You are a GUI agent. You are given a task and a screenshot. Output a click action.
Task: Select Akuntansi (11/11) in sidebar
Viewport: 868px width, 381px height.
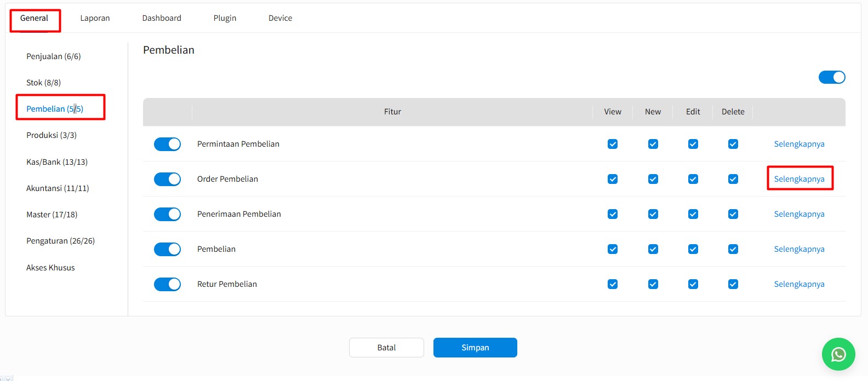coord(58,188)
